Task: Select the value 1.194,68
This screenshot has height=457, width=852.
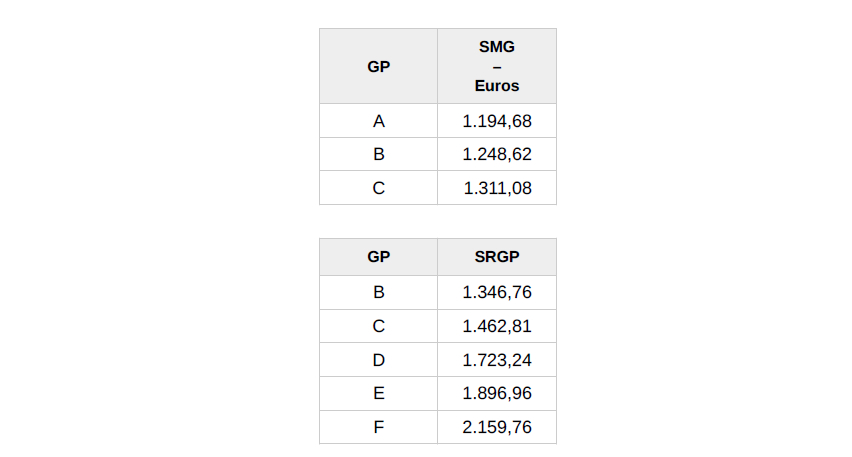Action: (x=497, y=121)
